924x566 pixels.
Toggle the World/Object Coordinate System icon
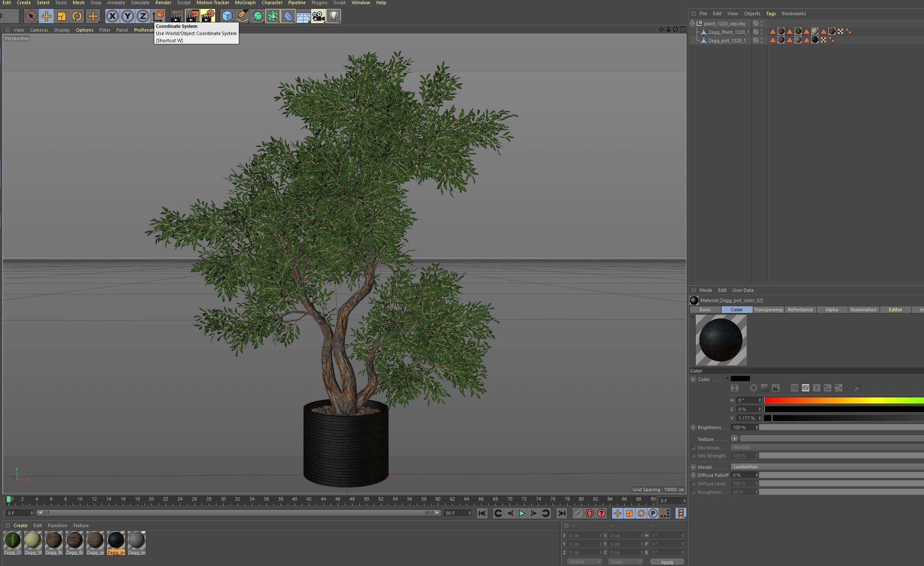159,16
